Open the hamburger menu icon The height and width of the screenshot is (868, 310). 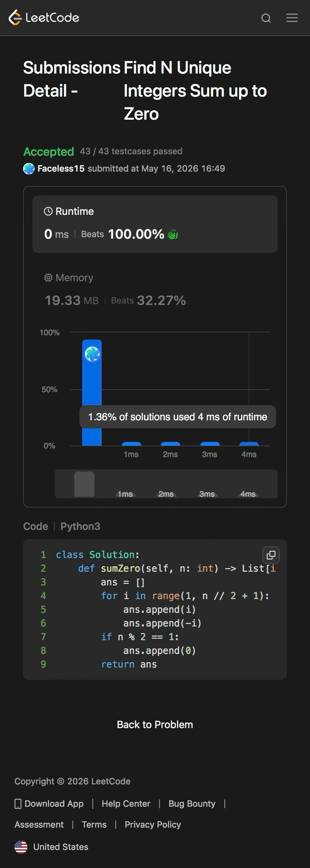pos(292,18)
